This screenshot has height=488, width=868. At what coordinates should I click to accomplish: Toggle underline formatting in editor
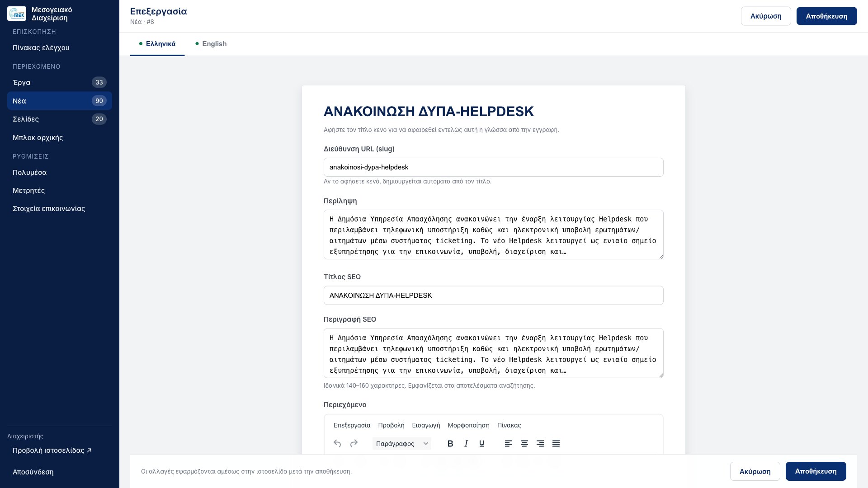482,443
